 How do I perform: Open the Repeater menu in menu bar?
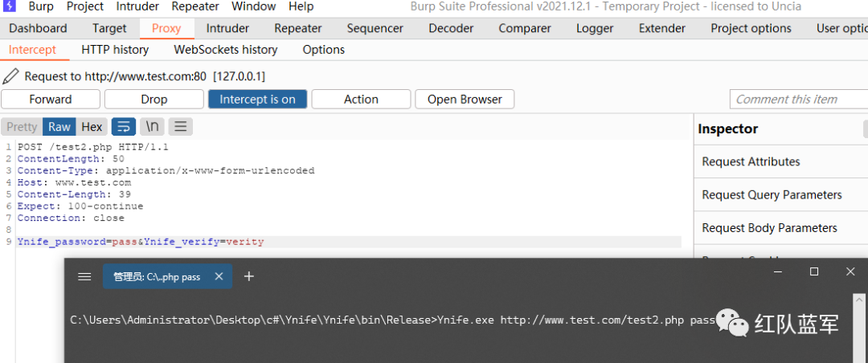195,6
